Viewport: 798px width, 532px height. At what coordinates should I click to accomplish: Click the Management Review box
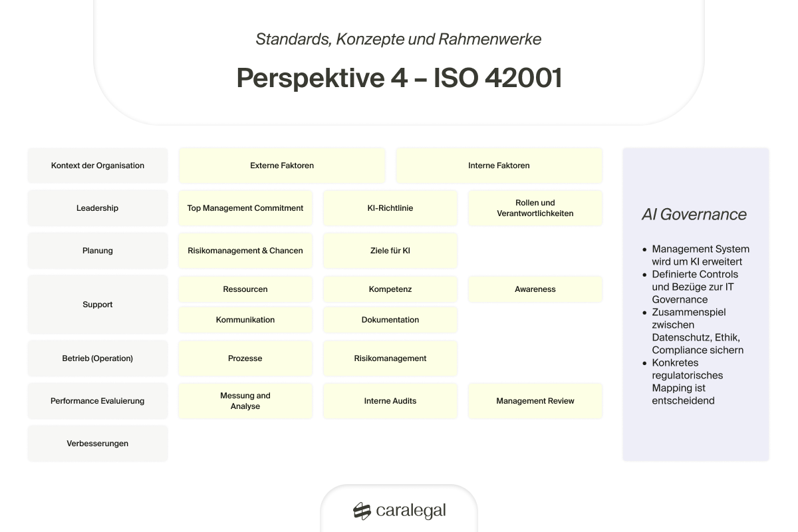pos(535,401)
